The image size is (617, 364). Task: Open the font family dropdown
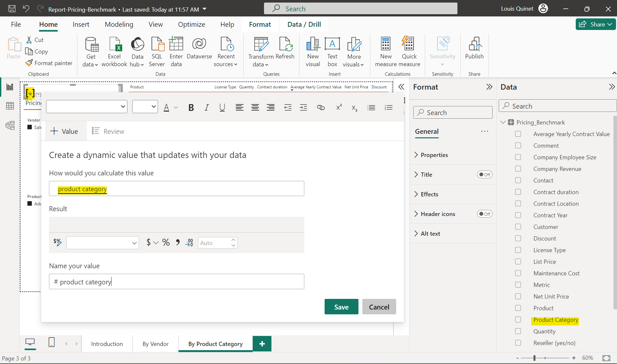pos(86,107)
